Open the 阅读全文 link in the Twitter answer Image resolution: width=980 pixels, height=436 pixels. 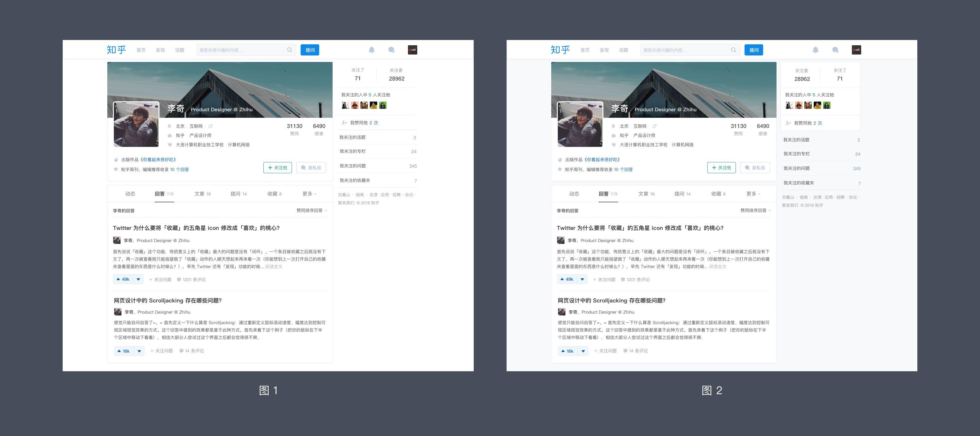pyautogui.click(x=274, y=266)
